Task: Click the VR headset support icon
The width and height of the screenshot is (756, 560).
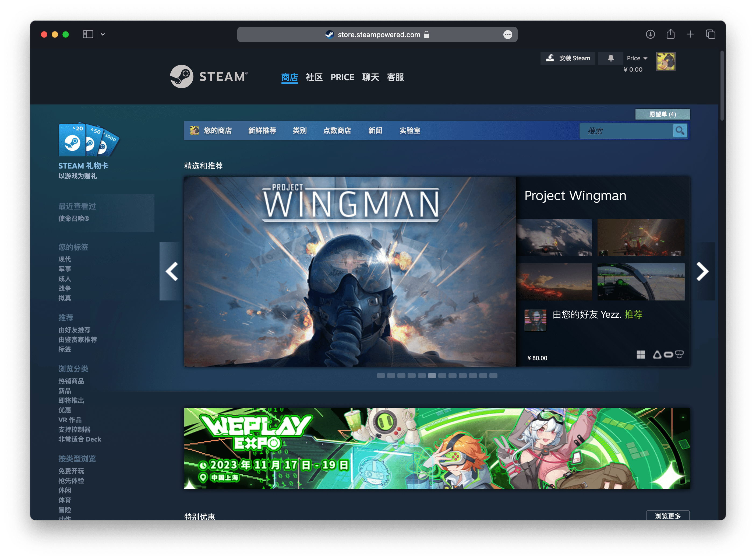Action: click(x=679, y=355)
